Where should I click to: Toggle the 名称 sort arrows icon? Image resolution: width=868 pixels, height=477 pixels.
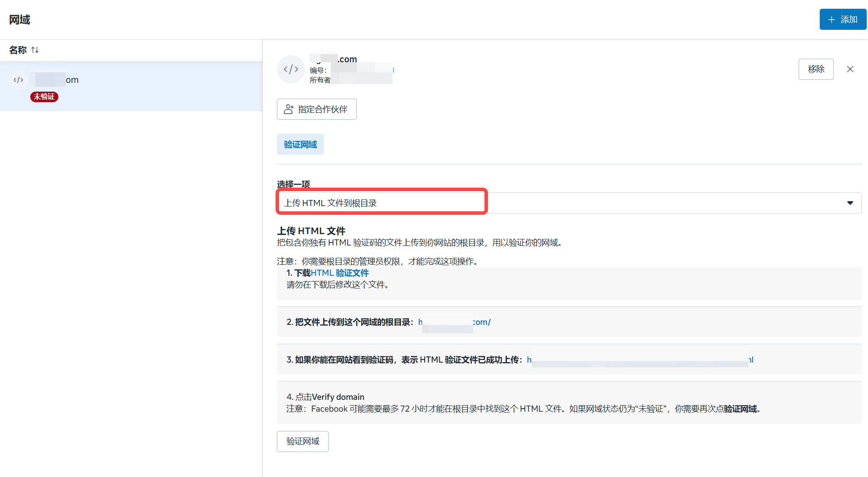pos(35,50)
